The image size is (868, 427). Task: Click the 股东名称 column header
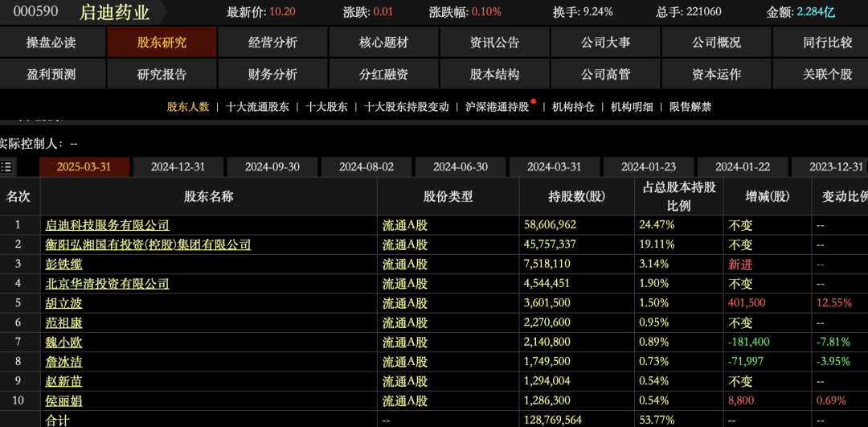(x=209, y=196)
